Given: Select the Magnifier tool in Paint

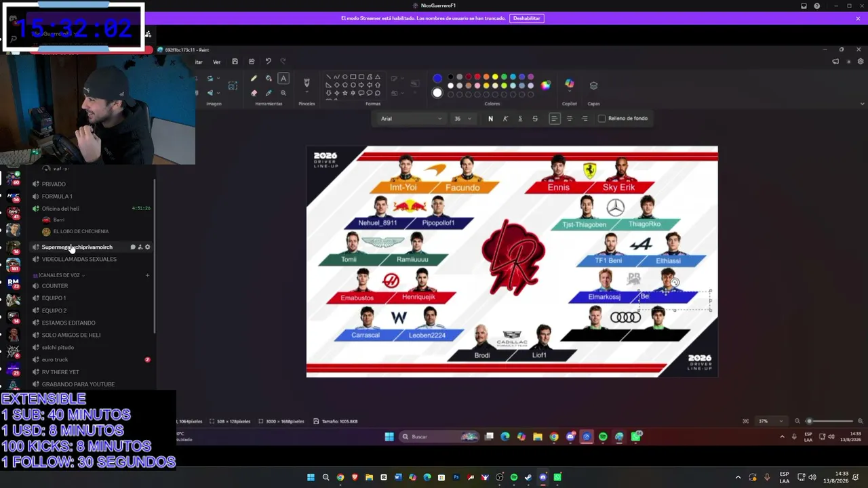Looking at the screenshot, I should point(283,93).
